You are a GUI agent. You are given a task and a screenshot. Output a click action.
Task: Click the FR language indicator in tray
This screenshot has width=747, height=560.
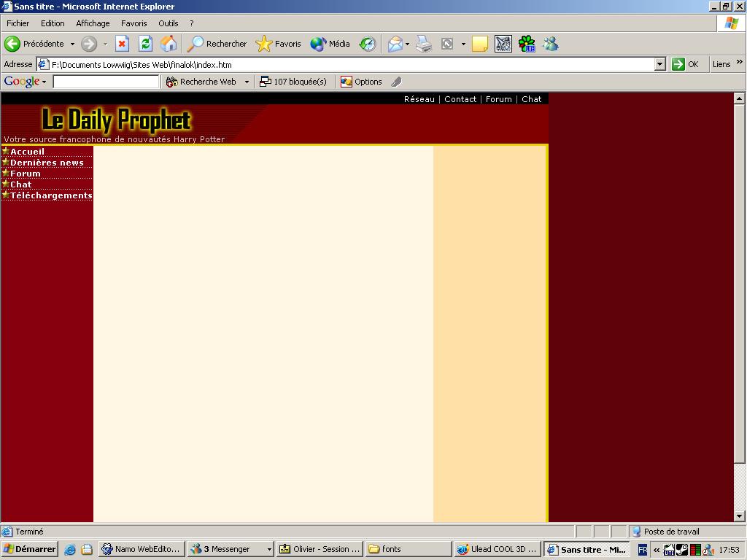tap(643, 550)
